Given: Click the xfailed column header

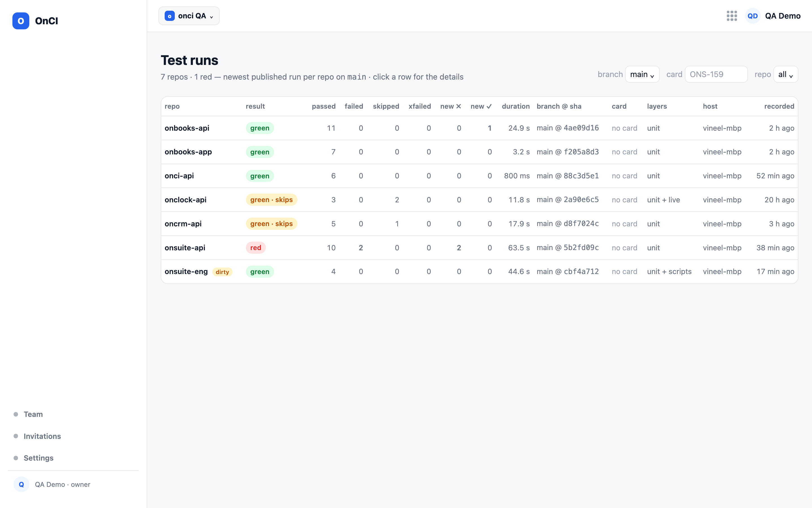Looking at the screenshot, I should point(420,106).
